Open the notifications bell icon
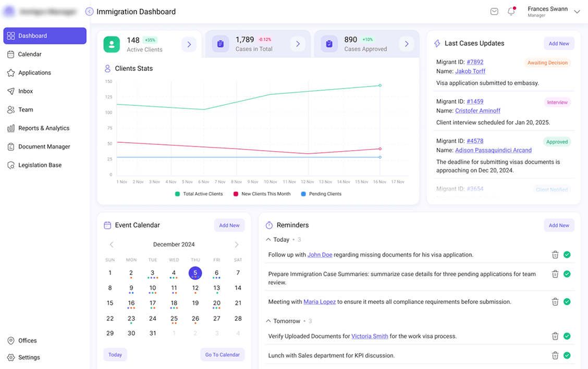The height and width of the screenshot is (369, 588). [511, 11]
